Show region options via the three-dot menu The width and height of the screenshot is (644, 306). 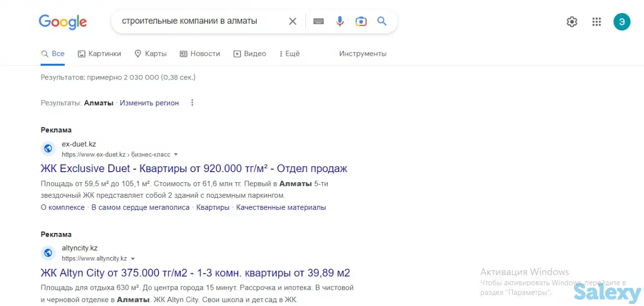tap(192, 102)
